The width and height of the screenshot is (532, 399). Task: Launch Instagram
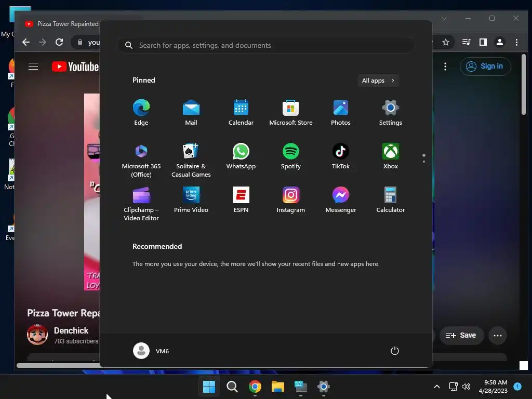(291, 200)
